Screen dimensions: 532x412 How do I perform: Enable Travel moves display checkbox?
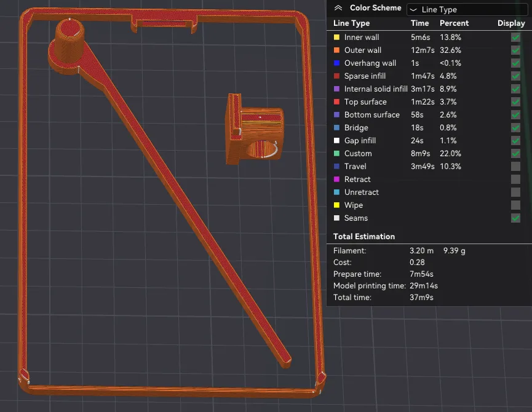coord(515,166)
